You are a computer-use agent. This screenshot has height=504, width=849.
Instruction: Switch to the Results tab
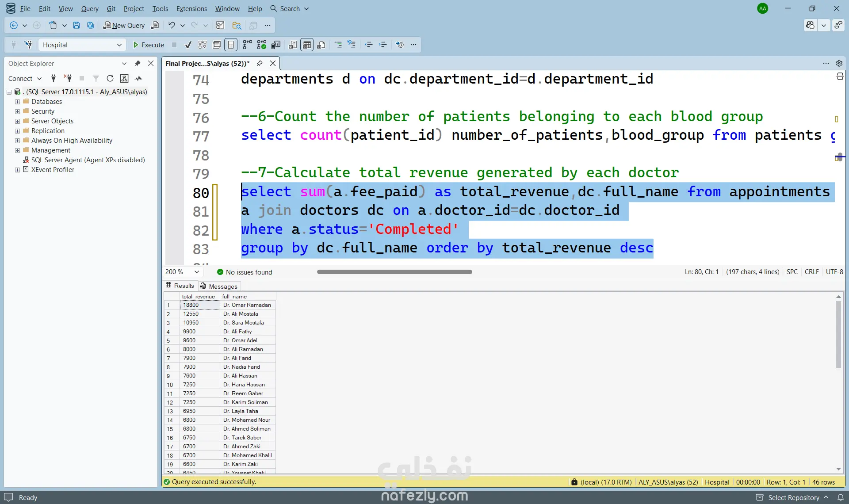point(180,286)
